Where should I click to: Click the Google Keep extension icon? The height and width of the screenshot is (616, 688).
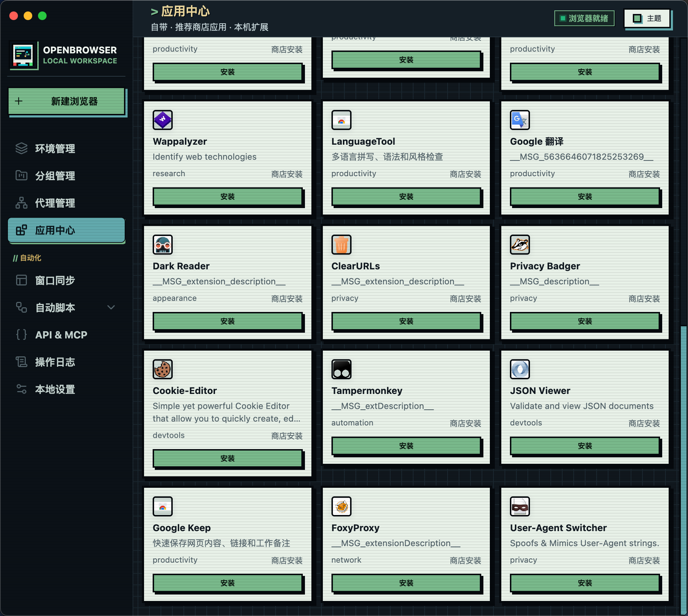pyautogui.click(x=163, y=506)
